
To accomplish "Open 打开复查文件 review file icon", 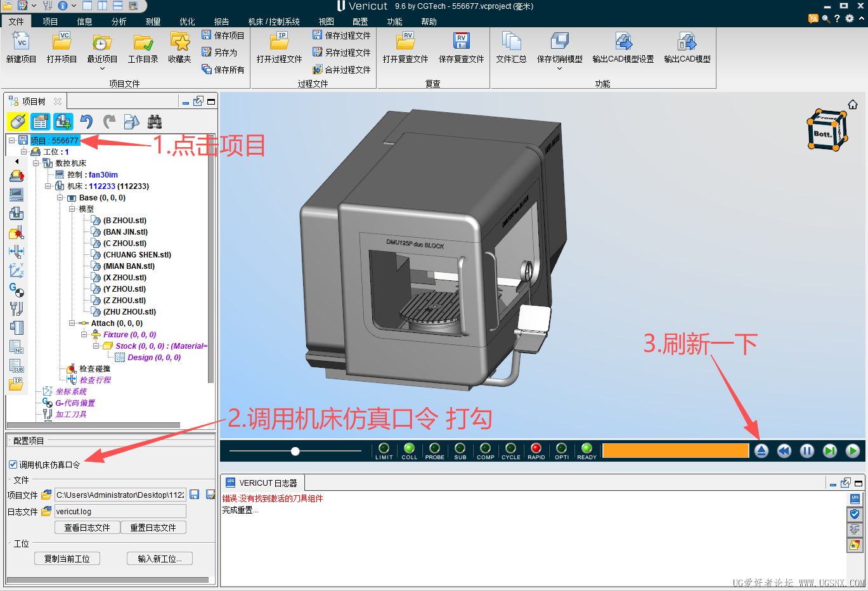I will (406, 42).
